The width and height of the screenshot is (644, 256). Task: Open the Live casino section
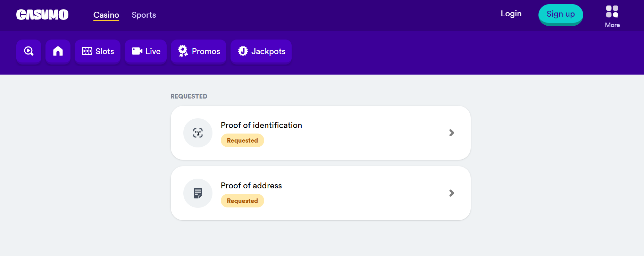point(145,51)
